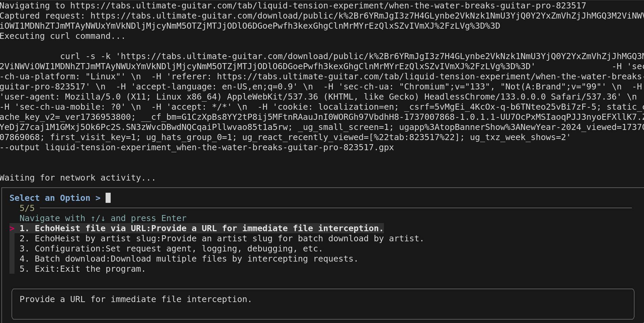Select the EchoHeist file via URL option

pos(201,228)
